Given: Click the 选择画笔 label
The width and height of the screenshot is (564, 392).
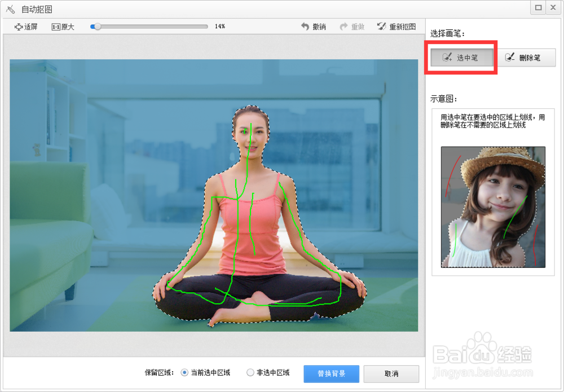Looking at the screenshot, I should tap(447, 34).
